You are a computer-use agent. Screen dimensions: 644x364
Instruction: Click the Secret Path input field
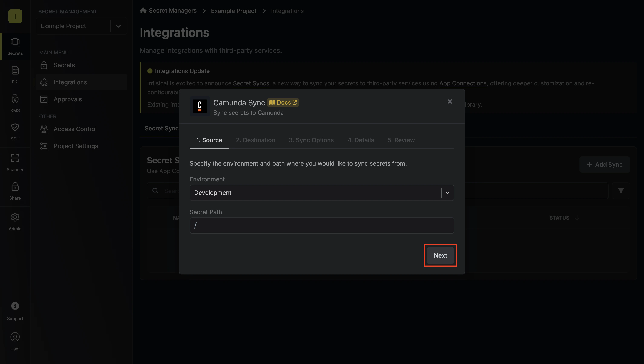(x=322, y=225)
